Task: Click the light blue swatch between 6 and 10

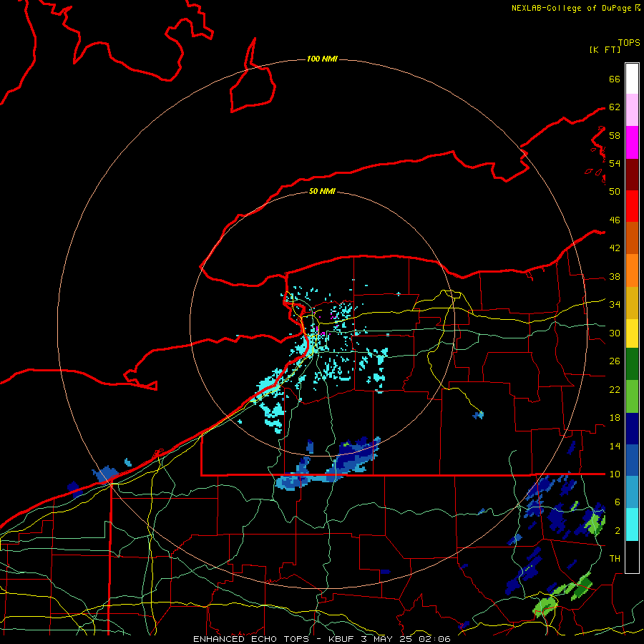Action: [632, 492]
